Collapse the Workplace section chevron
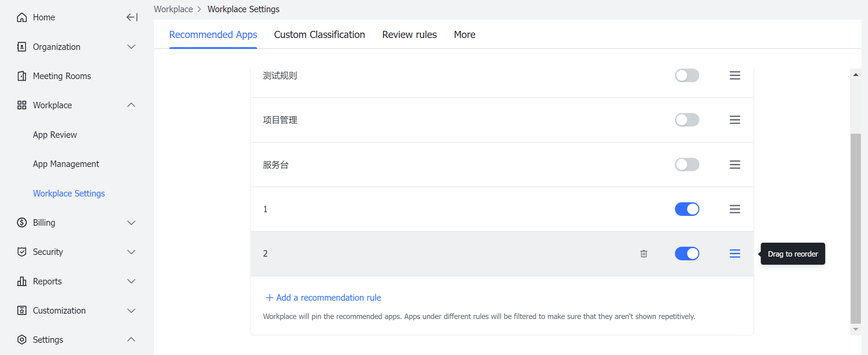Viewport: 868px width, 355px height. (131, 105)
